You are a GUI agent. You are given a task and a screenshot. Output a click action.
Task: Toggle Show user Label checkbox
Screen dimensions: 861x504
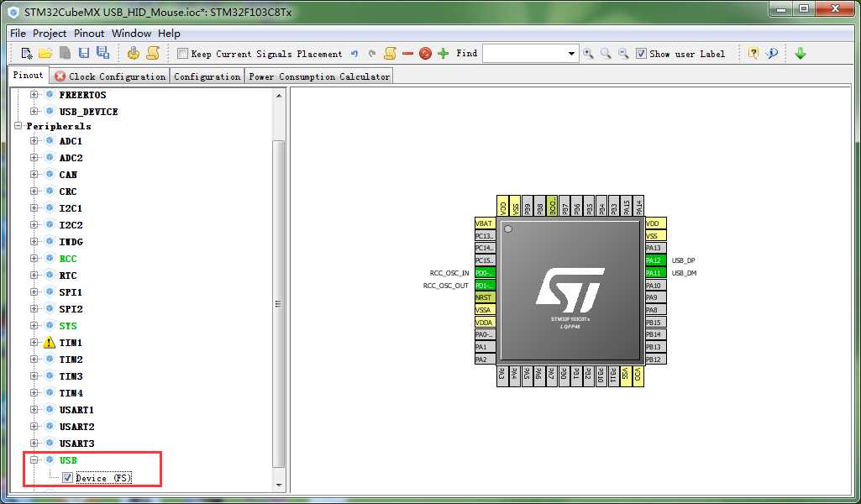click(641, 54)
